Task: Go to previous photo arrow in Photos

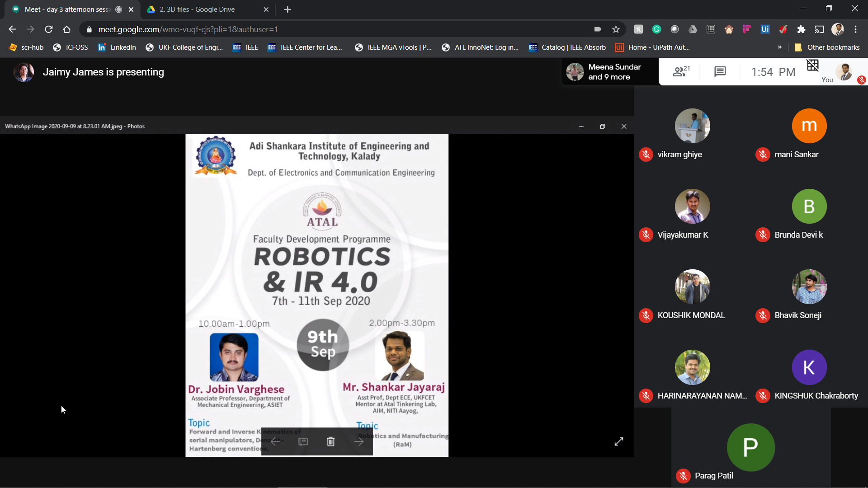Action: pos(275,441)
